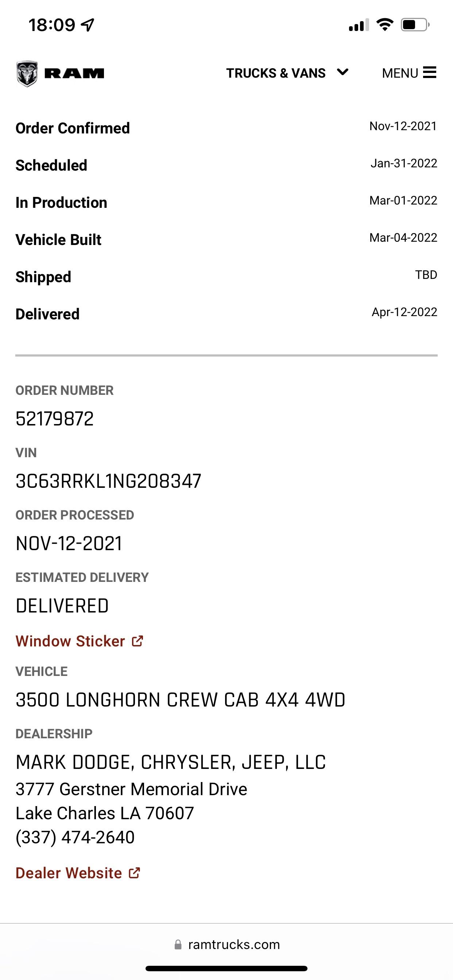This screenshot has height=980, width=453.
Task: Tap the VIN 3C63RRKL1NG208347
Action: [x=108, y=481]
